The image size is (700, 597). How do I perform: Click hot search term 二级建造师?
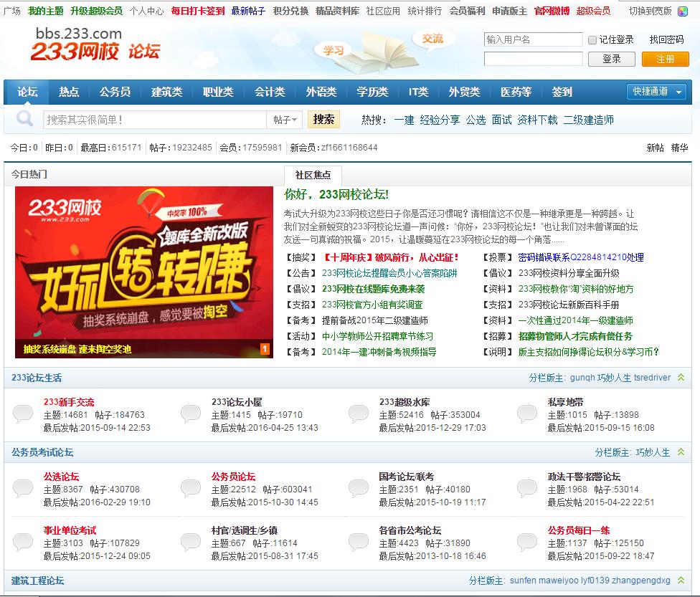588,120
